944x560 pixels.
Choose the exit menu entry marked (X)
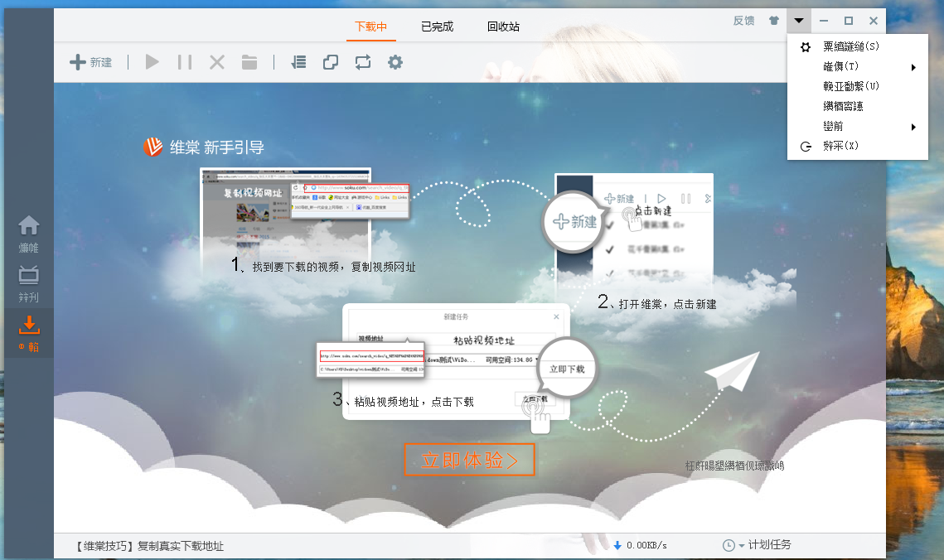click(857, 146)
